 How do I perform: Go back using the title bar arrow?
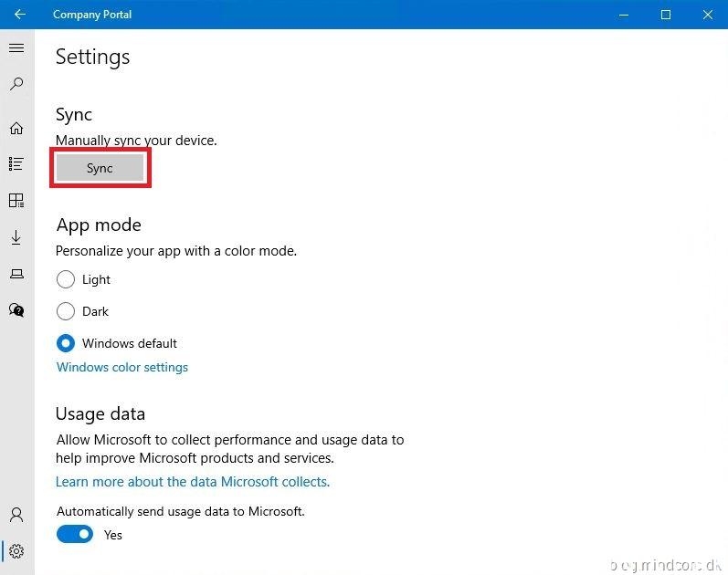(x=19, y=15)
